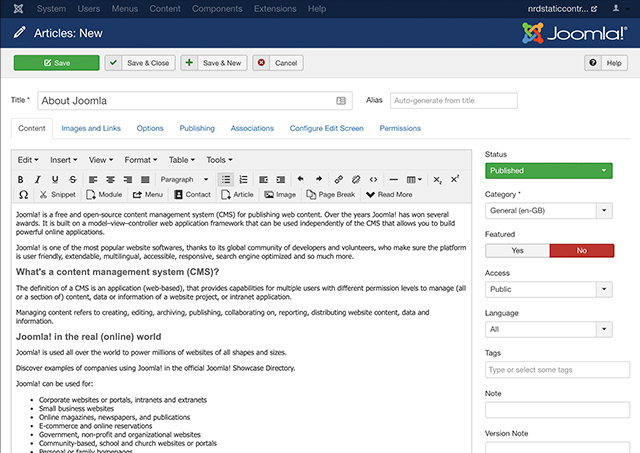Undo last editor action
The width and height of the screenshot is (640, 453).
click(301, 179)
